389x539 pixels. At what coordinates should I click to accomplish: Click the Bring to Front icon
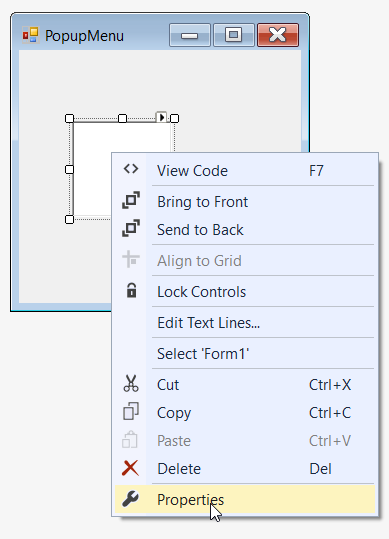pyautogui.click(x=131, y=200)
